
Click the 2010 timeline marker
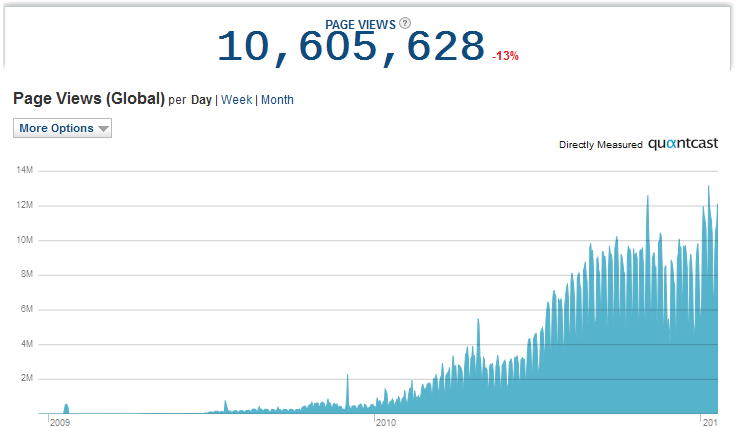(385, 422)
